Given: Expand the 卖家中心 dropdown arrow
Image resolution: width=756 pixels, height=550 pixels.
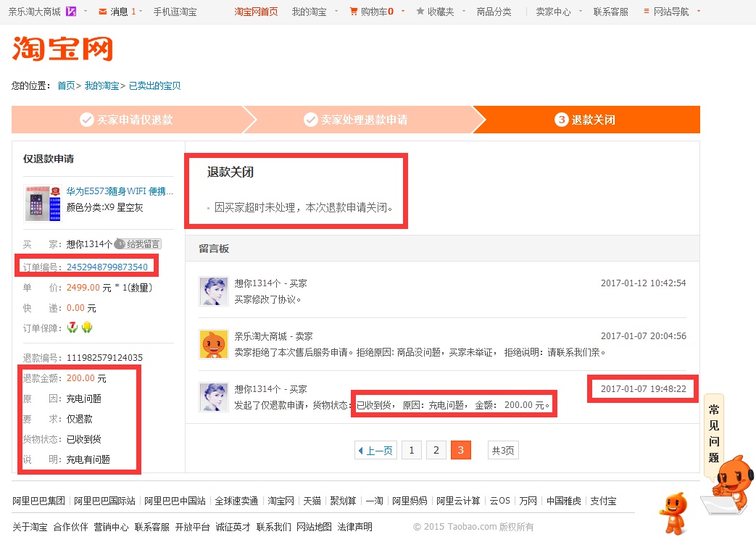Looking at the screenshot, I should (580, 11).
